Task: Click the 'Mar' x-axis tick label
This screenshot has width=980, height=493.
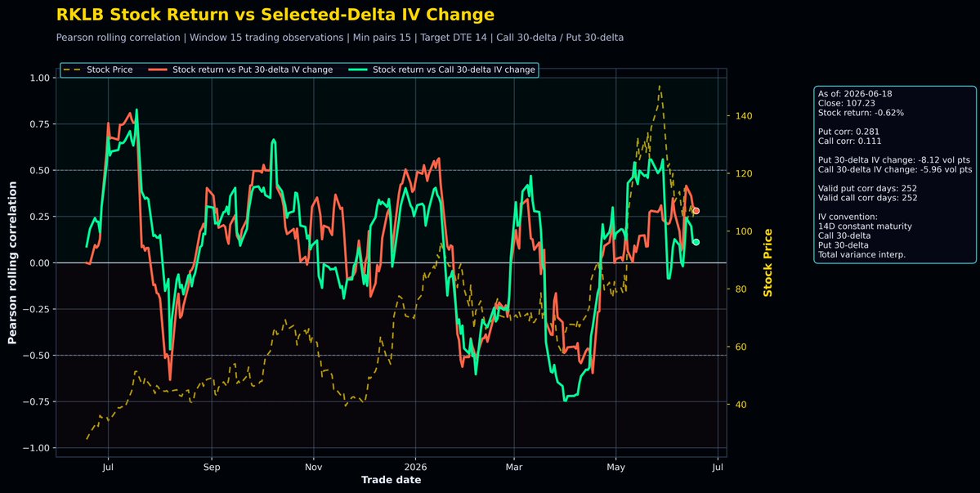Action: pos(514,467)
